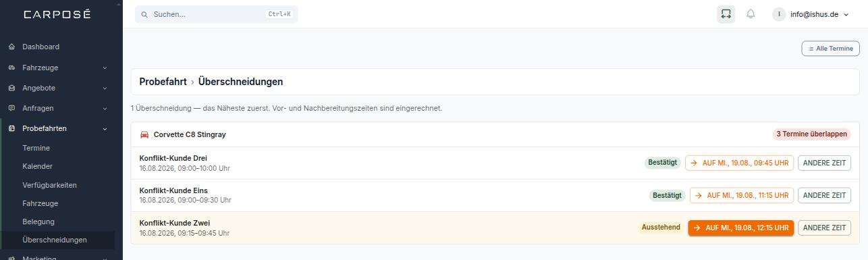Expand the Angebote sidebar chevron
Screen dimensions: 868x260
[105, 88]
